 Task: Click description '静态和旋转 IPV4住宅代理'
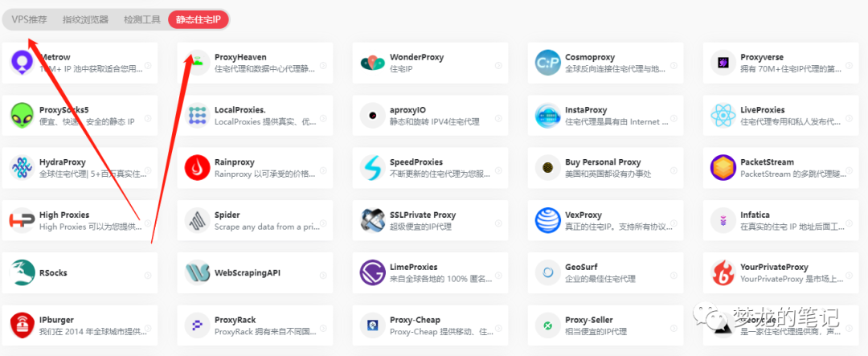pos(435,122)
